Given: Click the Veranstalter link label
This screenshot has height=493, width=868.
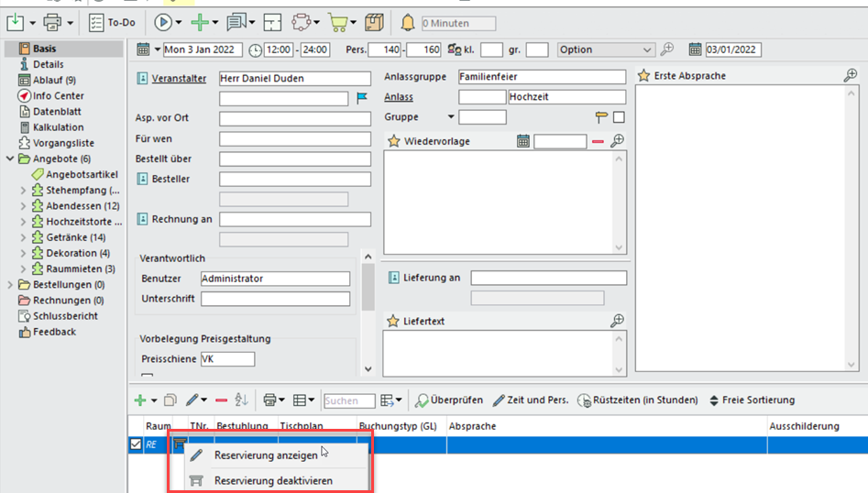Looking at the screenshot, I should [179, 79].
